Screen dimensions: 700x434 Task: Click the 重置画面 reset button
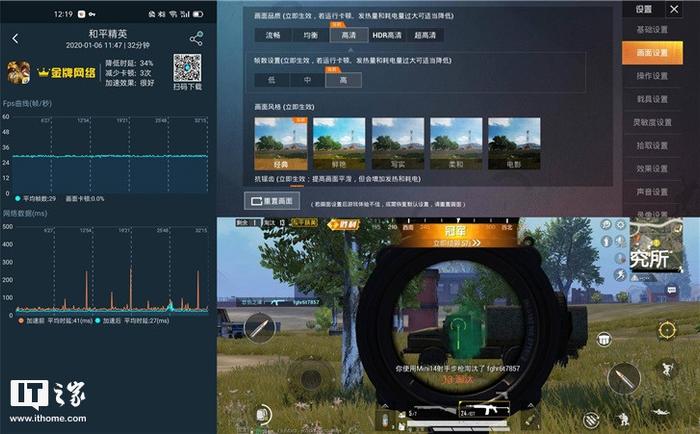click(272, 201)
